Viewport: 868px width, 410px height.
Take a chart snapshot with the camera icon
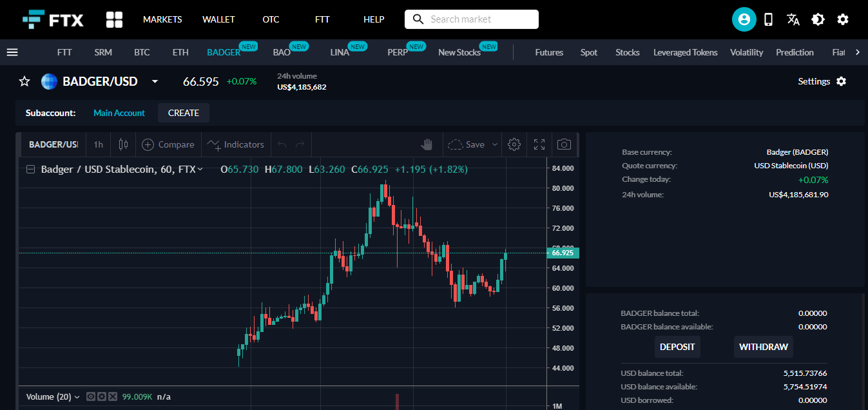click(564, 144)
